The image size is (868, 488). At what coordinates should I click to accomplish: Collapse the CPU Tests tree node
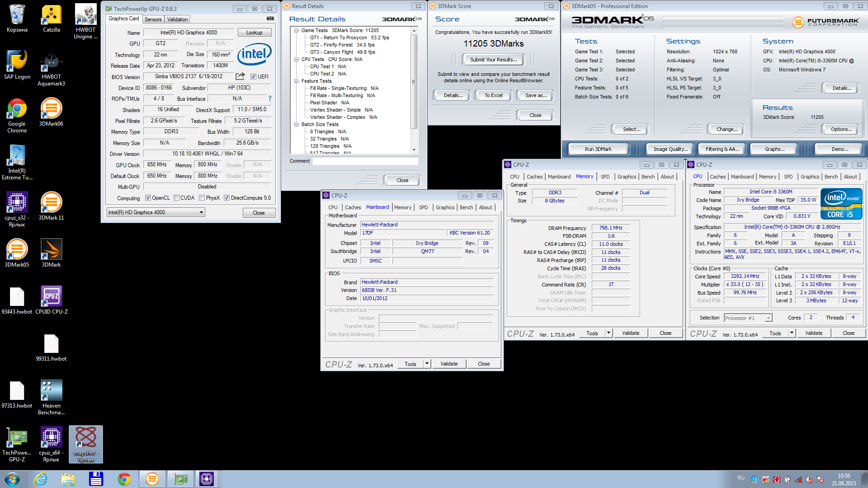point(297,60)
